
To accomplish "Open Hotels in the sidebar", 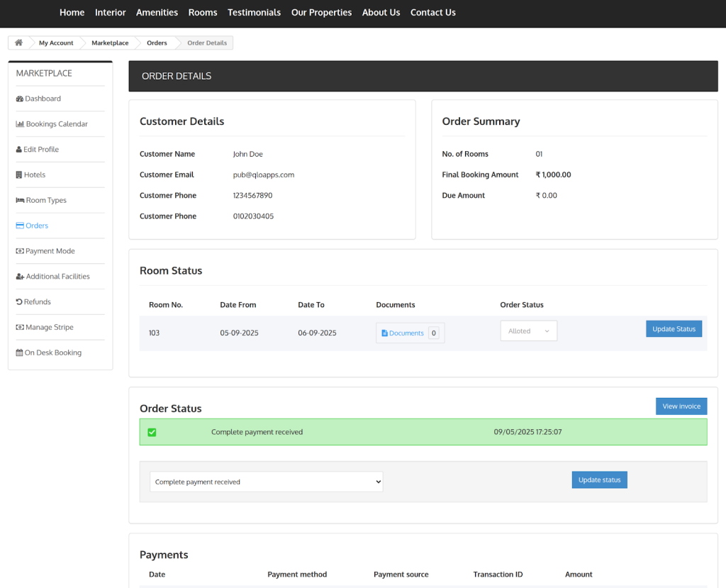I will pos(35,174).
